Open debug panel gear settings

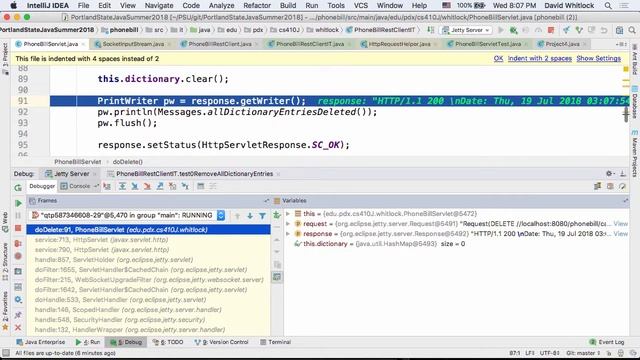point(609,173)
